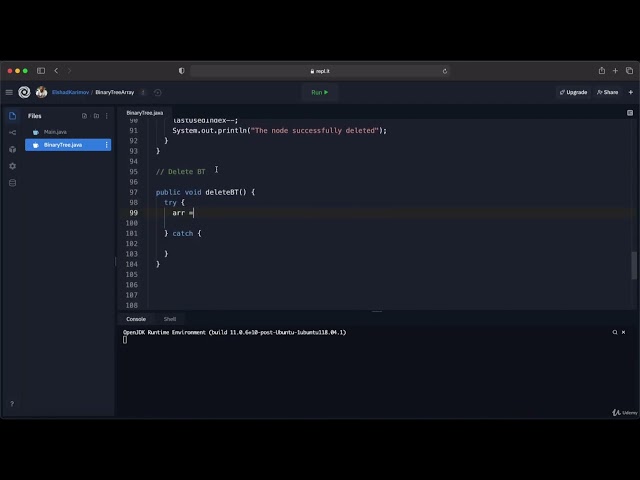Click the console output OpenJDK Runtime Environment line
Image resolution: width=640 pixels, height=480 pixels.
(234, 332)
